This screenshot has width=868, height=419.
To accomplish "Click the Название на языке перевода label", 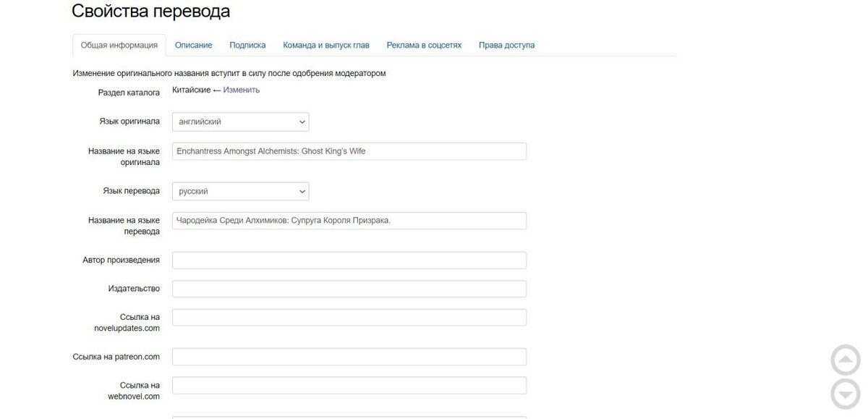I will coord(124,226).
